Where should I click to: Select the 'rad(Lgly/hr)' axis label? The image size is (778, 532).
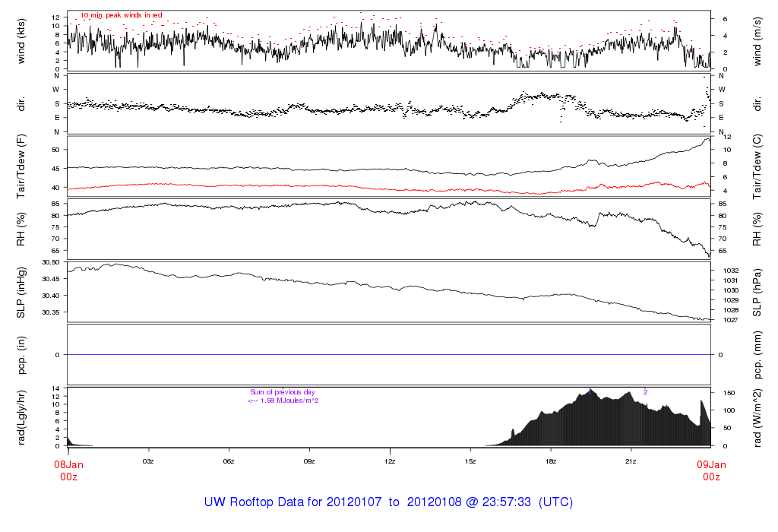21,416
